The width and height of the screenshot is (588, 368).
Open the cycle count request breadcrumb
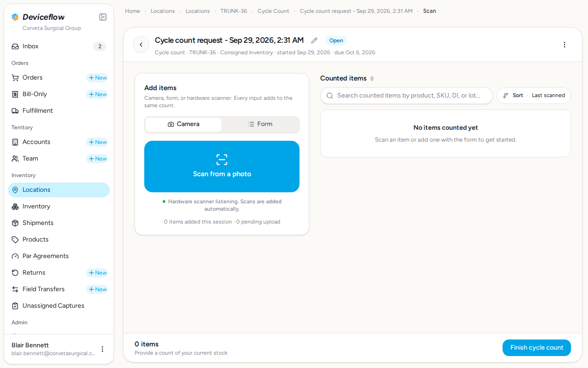point(356,11)
